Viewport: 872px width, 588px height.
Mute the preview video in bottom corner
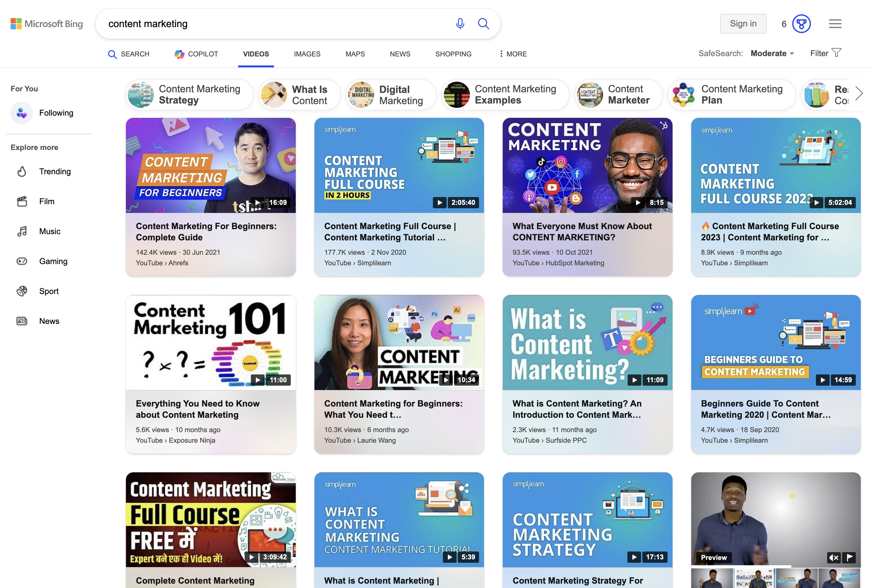click(x=834, y=558)
